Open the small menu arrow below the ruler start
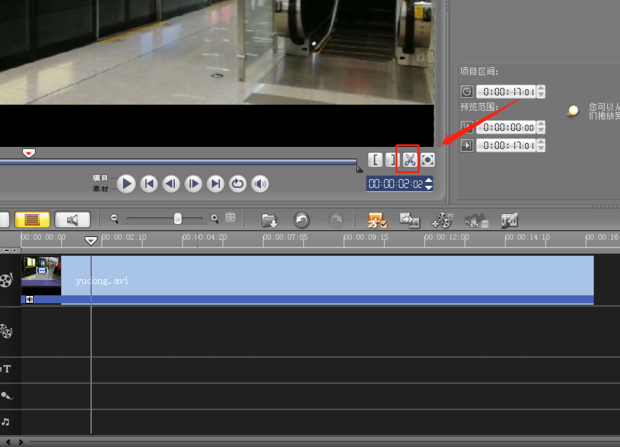This screenshot has width=620, height=447. pos(14,250)
